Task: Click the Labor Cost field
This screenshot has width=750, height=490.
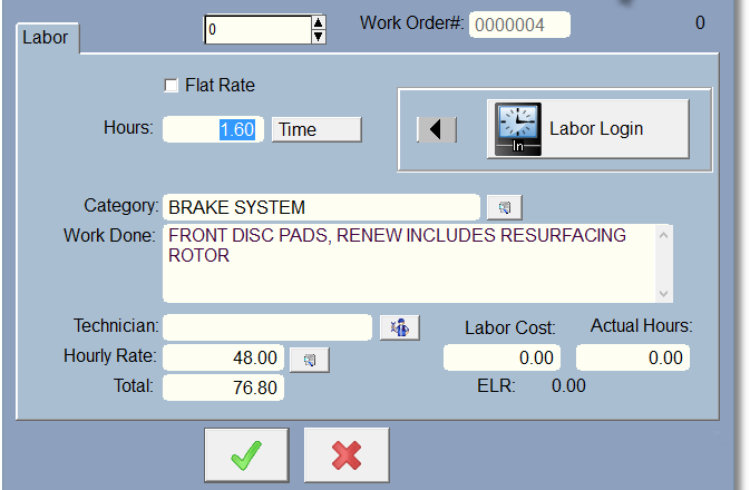Action: click(502, 358)
